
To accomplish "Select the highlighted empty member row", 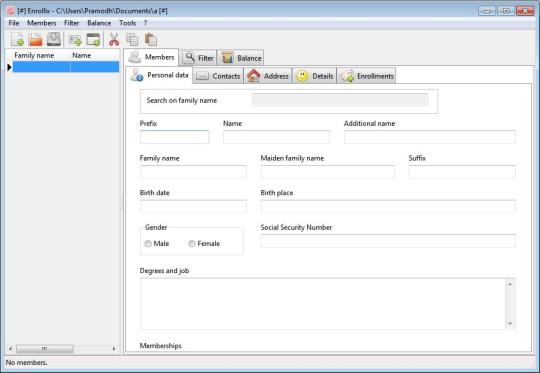I will [66, 67].
